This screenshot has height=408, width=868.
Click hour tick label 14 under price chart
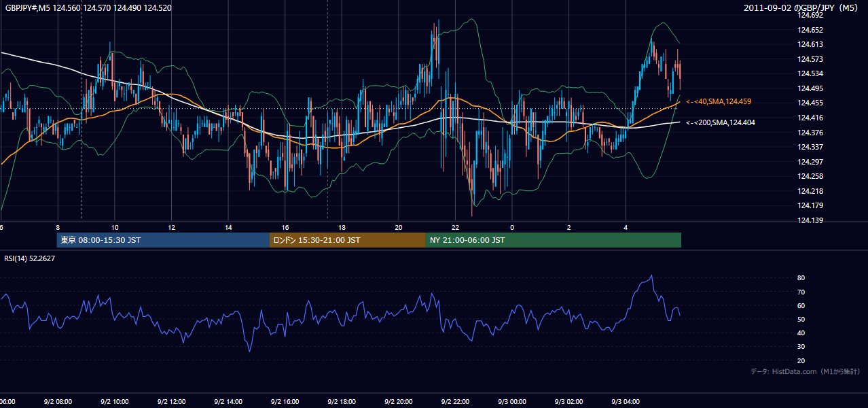click(x=228, y=228)
